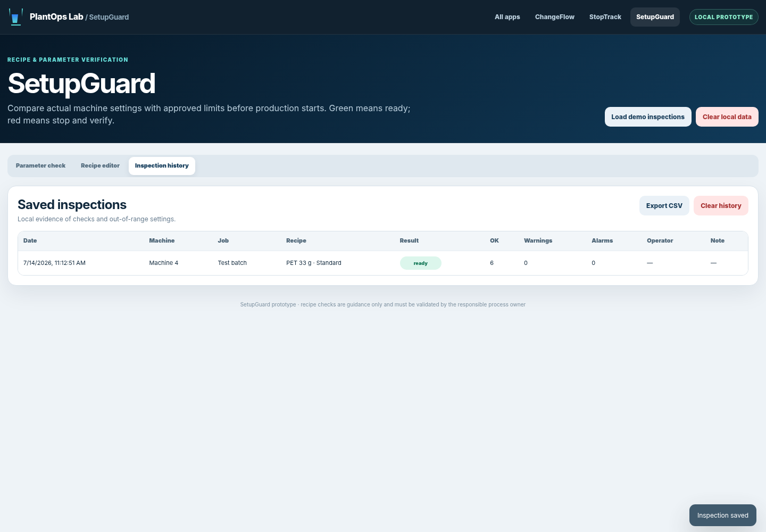
Task: Go to ChangeFlow app
Action: coord(555,17)
